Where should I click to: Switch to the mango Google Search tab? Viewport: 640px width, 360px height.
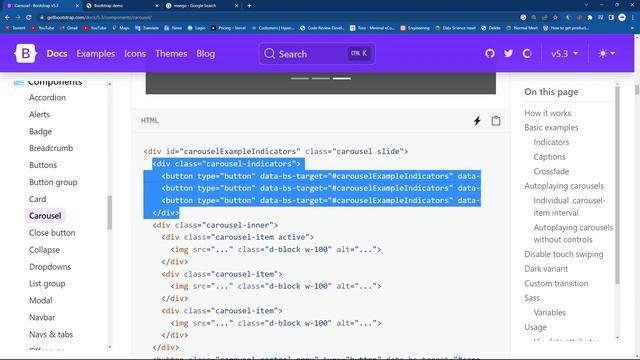pos(201,6)
